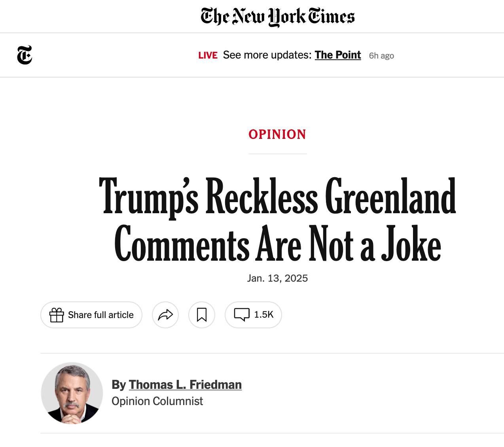This screenshot has width=504, height=447.
Task: Open The Point live updates link
Action: click(338, 55)
